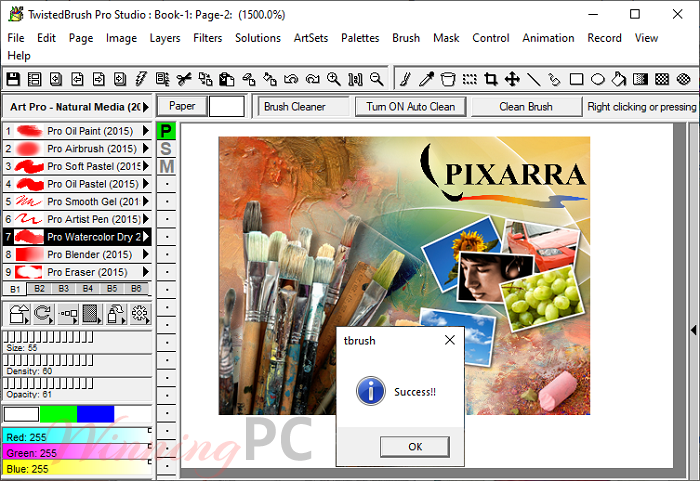This screenshot has width=700, height=481.
Task: Click Turn ON Auto Clean button
Action: click(411, 107)
